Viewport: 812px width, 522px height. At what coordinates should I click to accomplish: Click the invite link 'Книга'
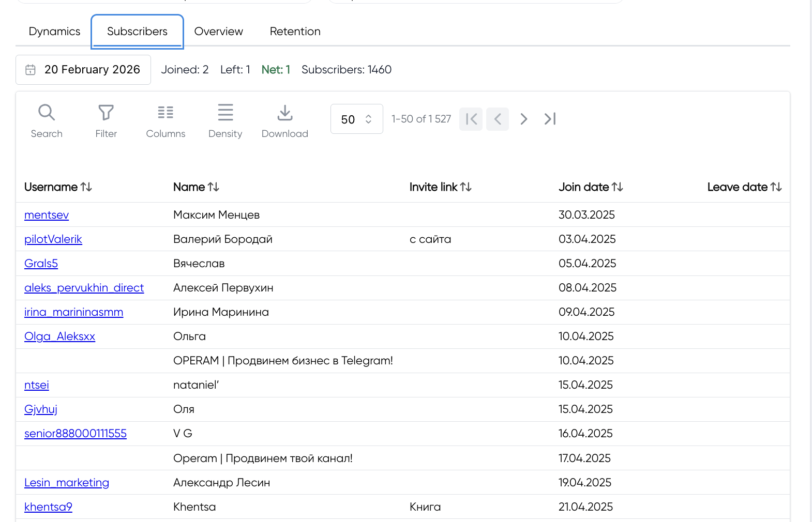(425, 507)
